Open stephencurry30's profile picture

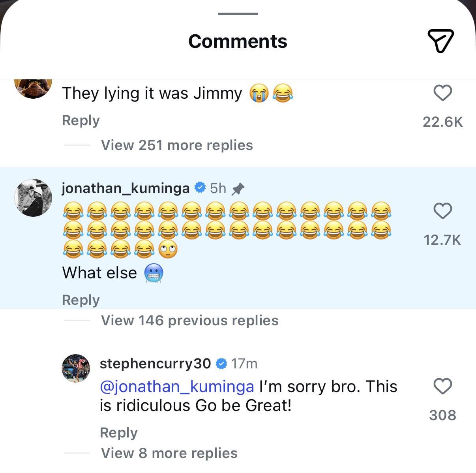(x=76, y=368)
